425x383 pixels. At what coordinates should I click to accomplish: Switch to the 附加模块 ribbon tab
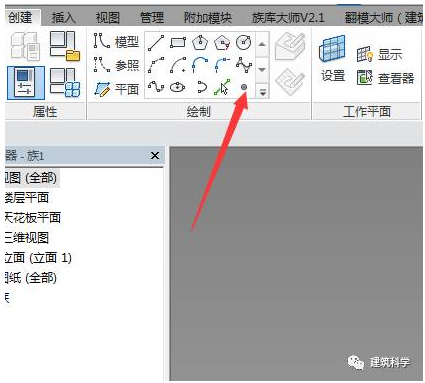pos(208,17)
